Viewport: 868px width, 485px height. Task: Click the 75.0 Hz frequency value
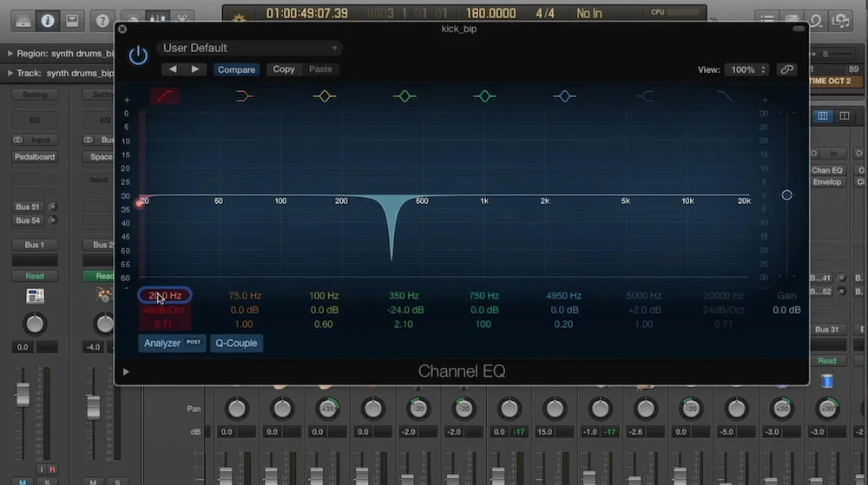(245, 296)
